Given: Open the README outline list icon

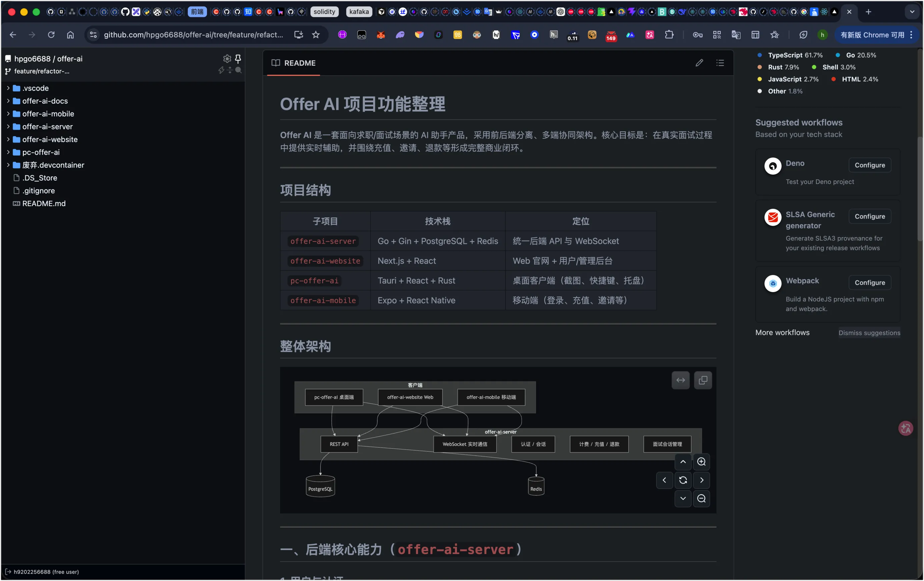Looking at the screenshot, I should coord(720,63).
